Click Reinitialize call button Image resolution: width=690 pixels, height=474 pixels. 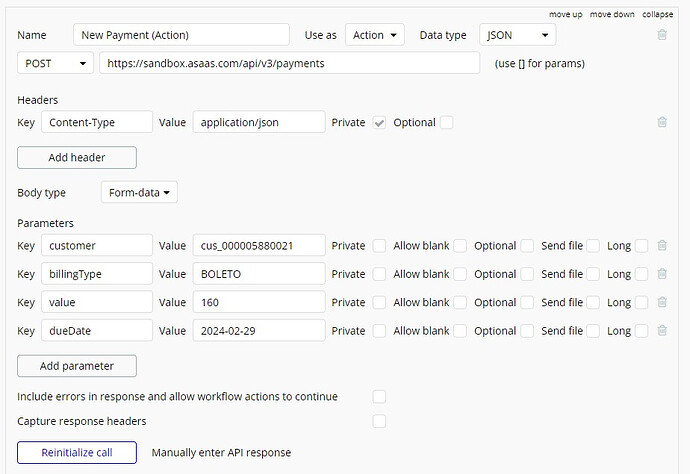tap(77, 452)
